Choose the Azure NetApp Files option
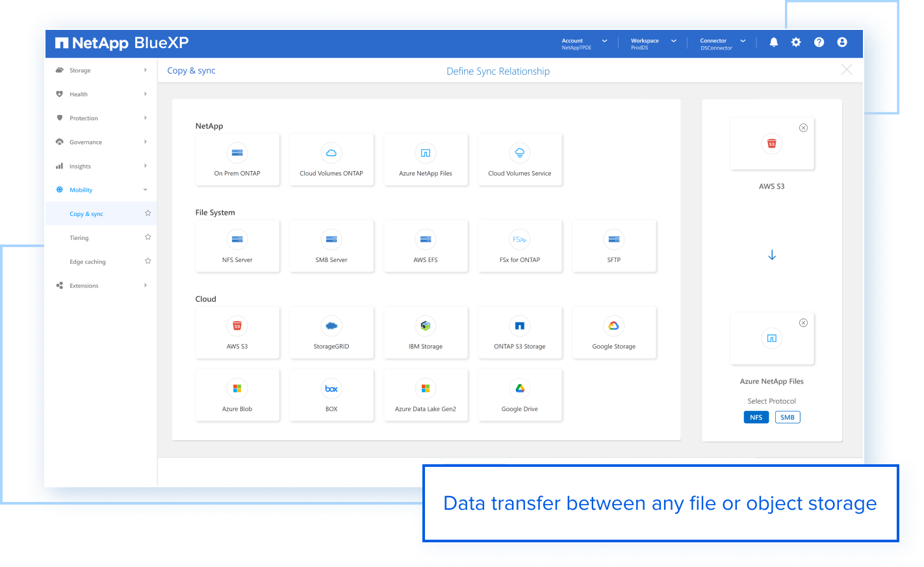Viewport: 924px width, 567px height. [426, 159]
